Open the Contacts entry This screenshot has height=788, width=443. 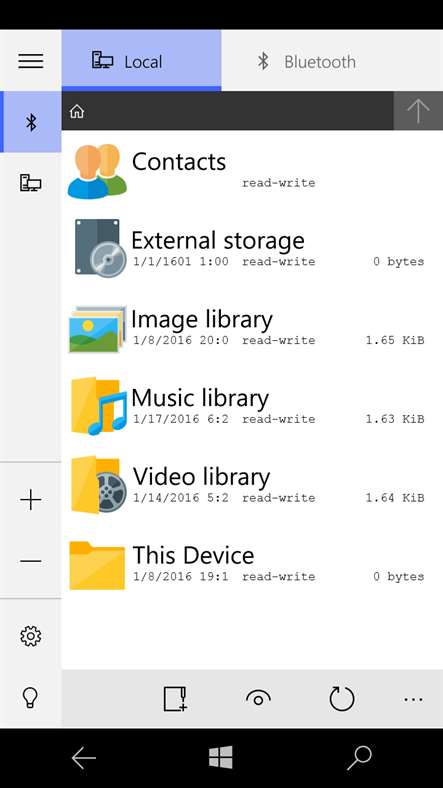[x=252, y=171]
